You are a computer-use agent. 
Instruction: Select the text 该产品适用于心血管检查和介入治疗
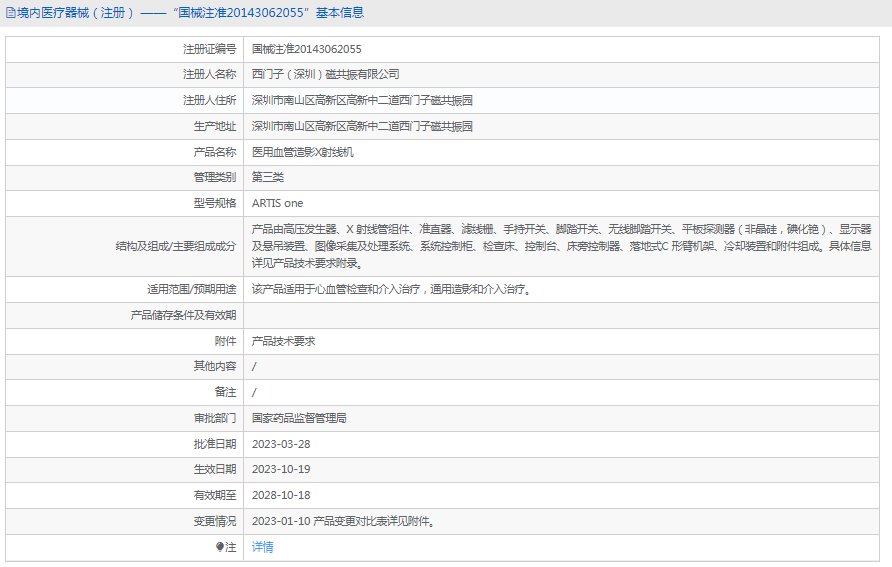click(x=338, y=289)
